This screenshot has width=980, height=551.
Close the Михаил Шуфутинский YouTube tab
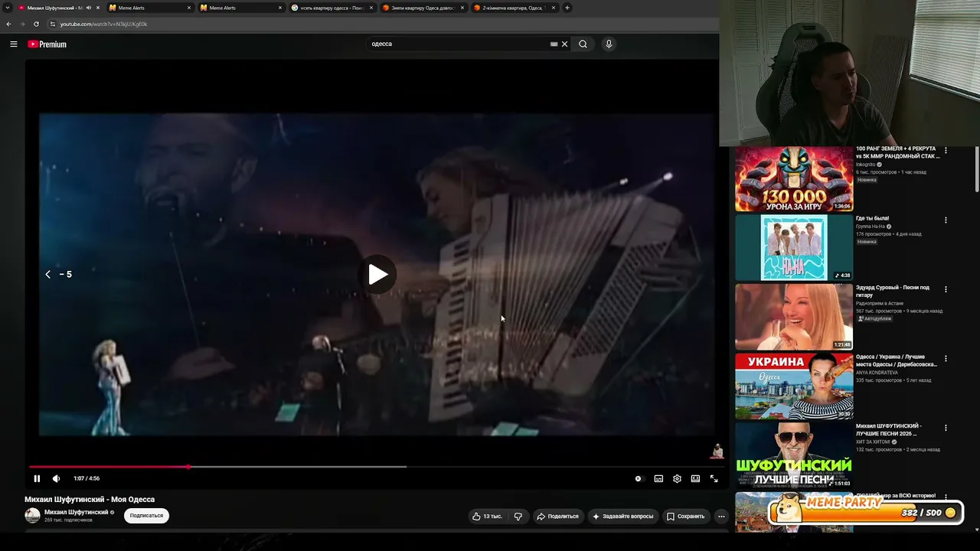(98, 8)
